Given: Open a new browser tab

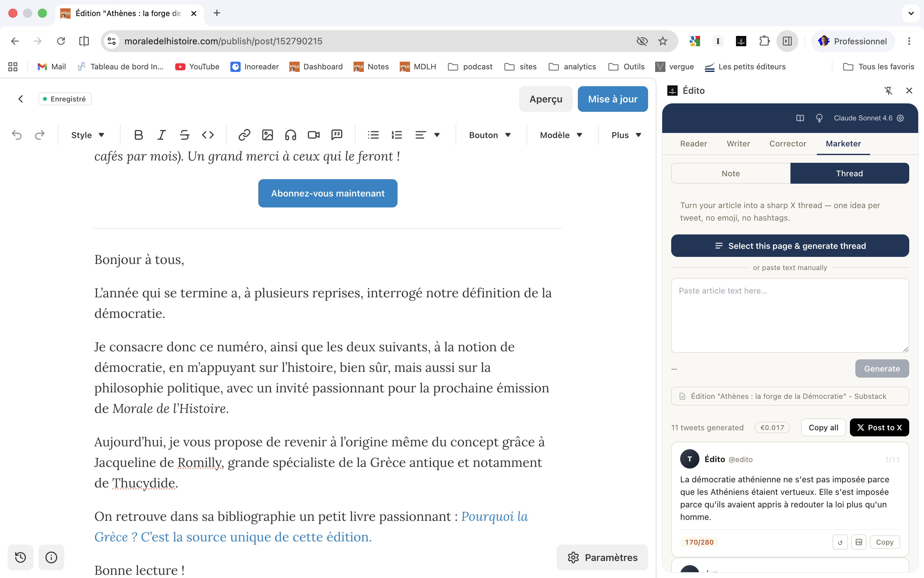Looking at the screenshot, I should [x=217, y=13].
